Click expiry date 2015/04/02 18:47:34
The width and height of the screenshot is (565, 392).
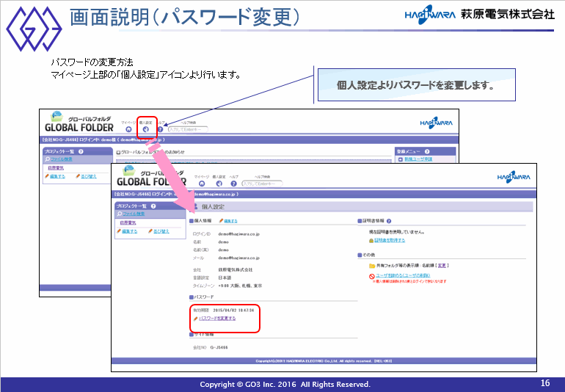pyautogui.click(x=233, y=310)
